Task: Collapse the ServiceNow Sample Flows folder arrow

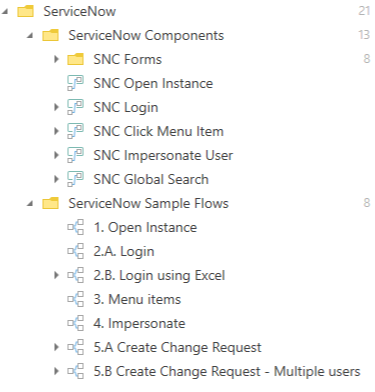Action: click(x=30, y=204)
